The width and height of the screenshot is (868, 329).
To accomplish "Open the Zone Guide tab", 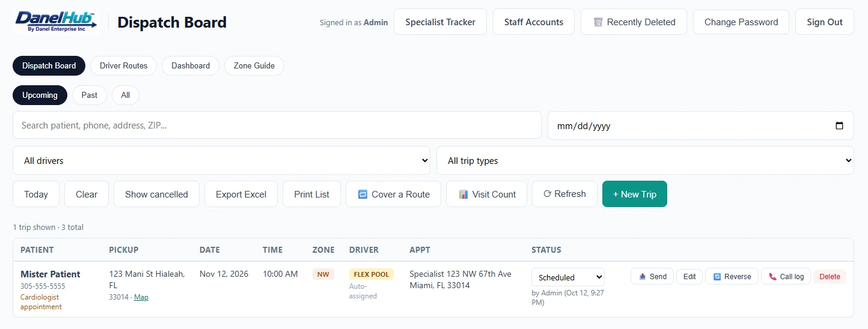I will pyautogui.click(x=254, y=65).
